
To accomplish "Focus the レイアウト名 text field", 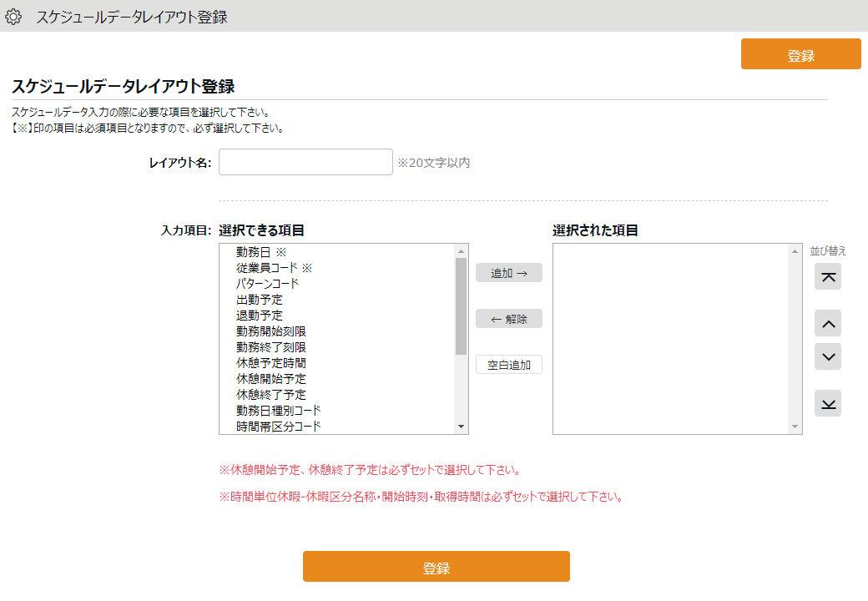I will 305,162.
